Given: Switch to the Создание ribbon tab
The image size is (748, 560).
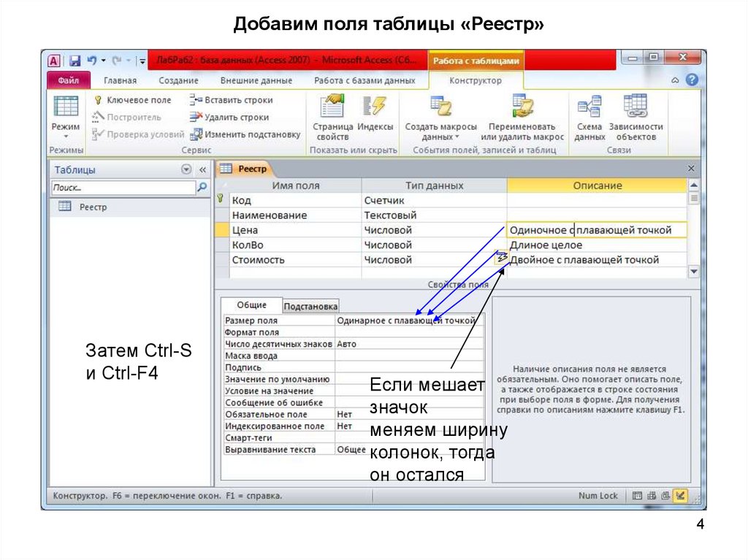Looking at the screenshot, I should [x=178, y=80].
